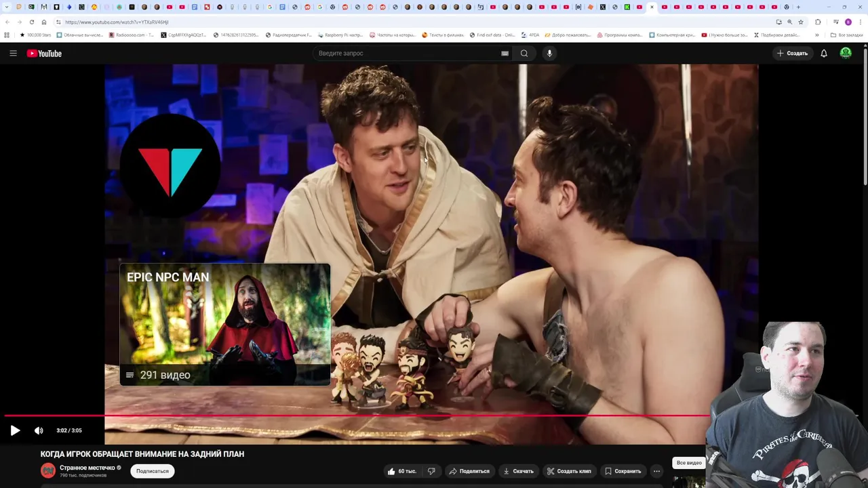
Task: Open the bookmarks apps grid icon
Action: tap(7, 35)
